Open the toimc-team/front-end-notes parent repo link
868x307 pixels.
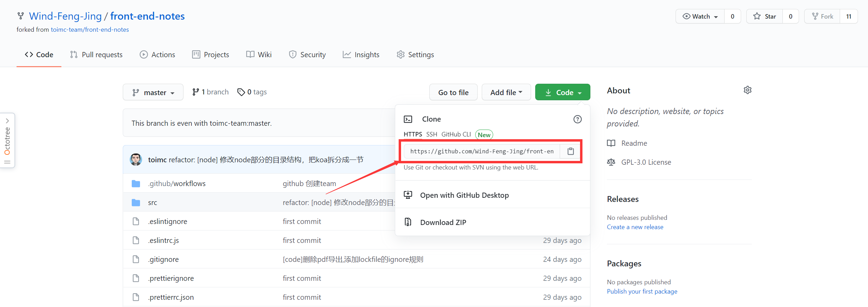coord(90,30)
